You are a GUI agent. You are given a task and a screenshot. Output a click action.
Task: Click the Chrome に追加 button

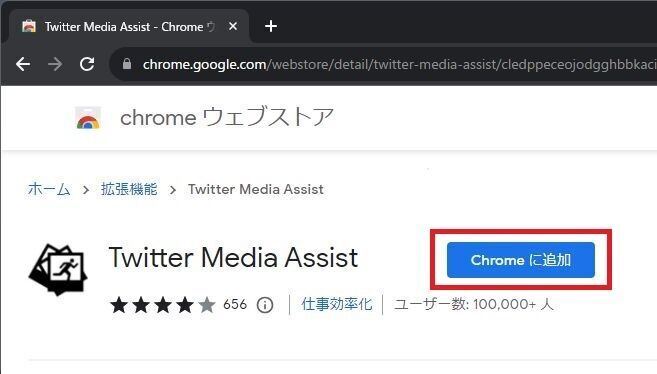[521, 260]
